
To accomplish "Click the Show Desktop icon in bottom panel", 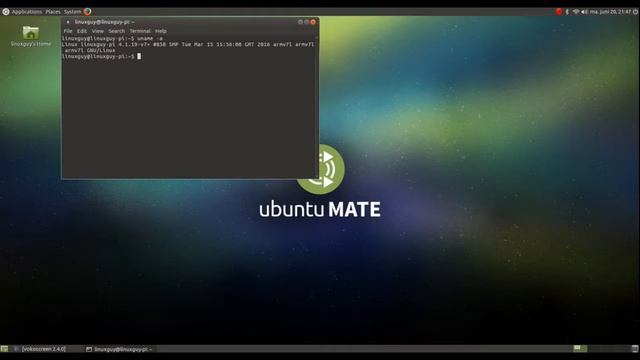I will tap(4, 349).
